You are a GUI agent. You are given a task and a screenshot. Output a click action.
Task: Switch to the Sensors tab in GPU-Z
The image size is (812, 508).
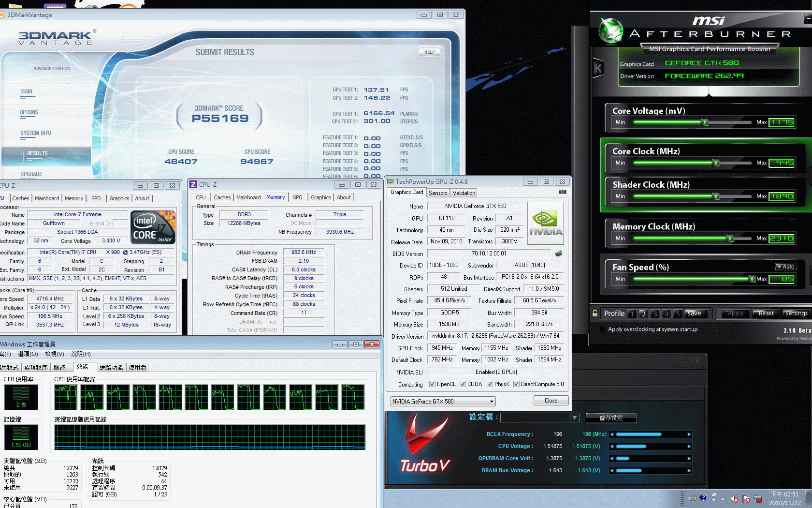point(438,193)
